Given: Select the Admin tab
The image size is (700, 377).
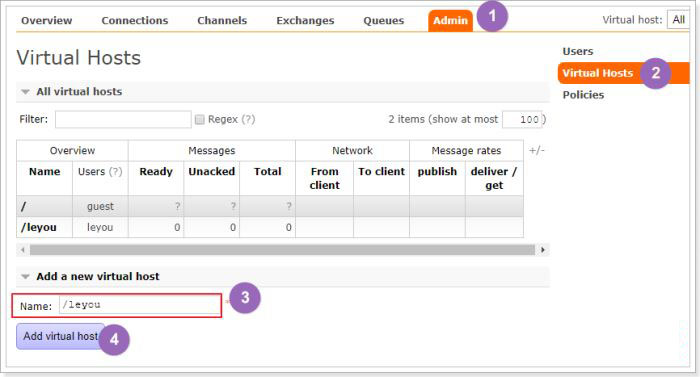Looking at the screenshot, I should (450, 21).
